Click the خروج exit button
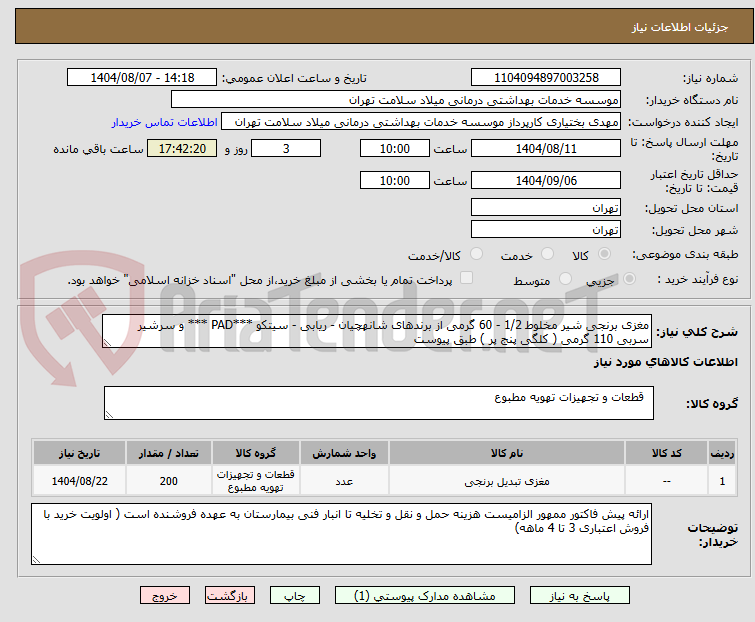Image resolution: width=755 pixels, height=622 pixels. pos(165,595)
